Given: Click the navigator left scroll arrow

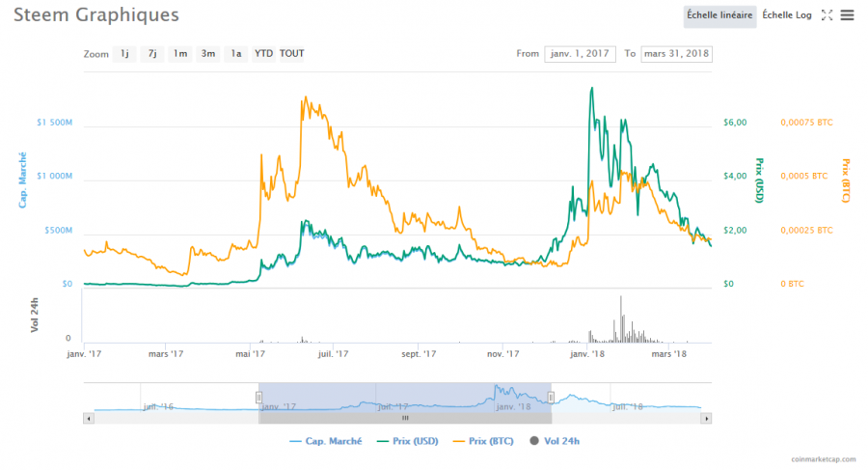Looking at the screenshot, I should [x=89, y=418].
